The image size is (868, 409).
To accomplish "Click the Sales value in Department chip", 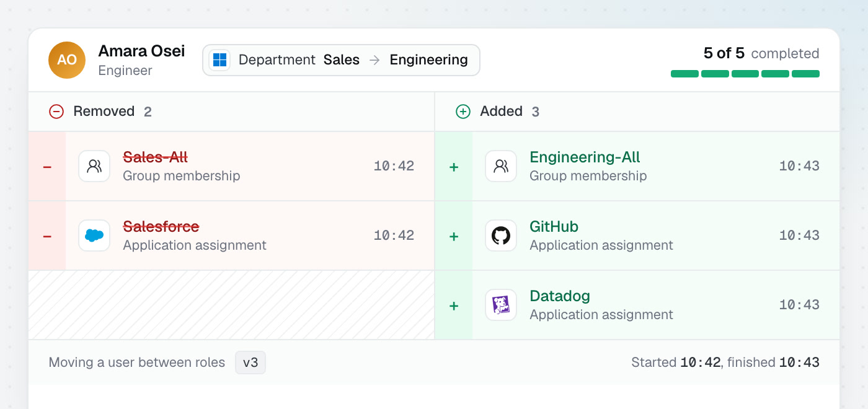I will pyautogui.click(x=342, y=60).
